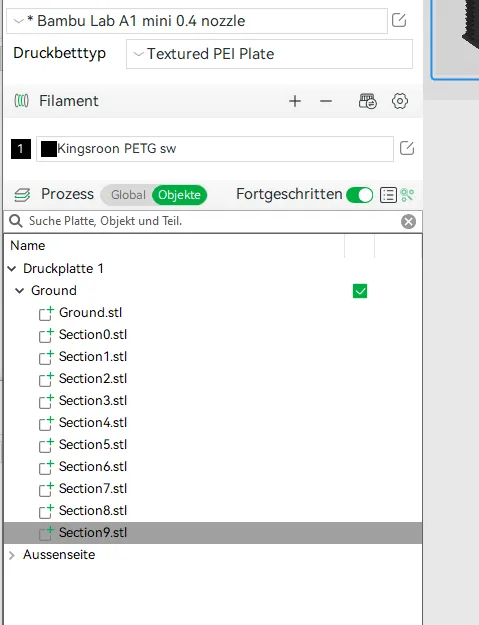Screen dimensions: 479x625
Task: Expand the Aussenseite object
Action: click(x=12, y=555)
